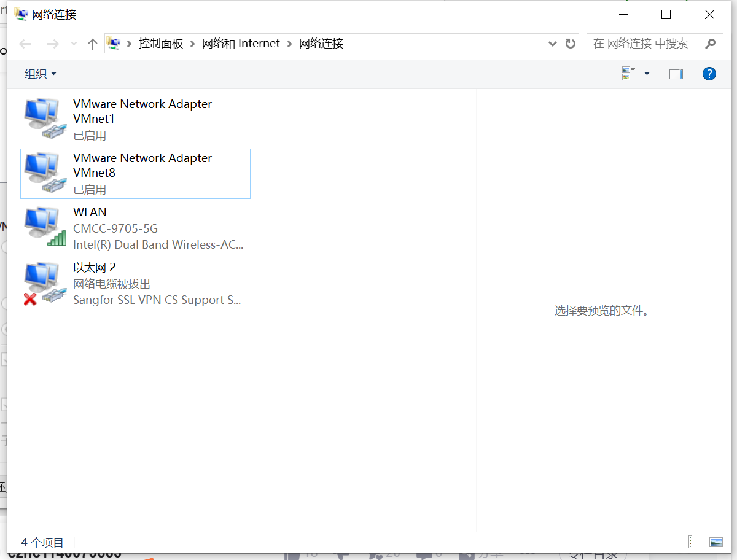Click the control panel icon in address bar

(x=114, y=43)
